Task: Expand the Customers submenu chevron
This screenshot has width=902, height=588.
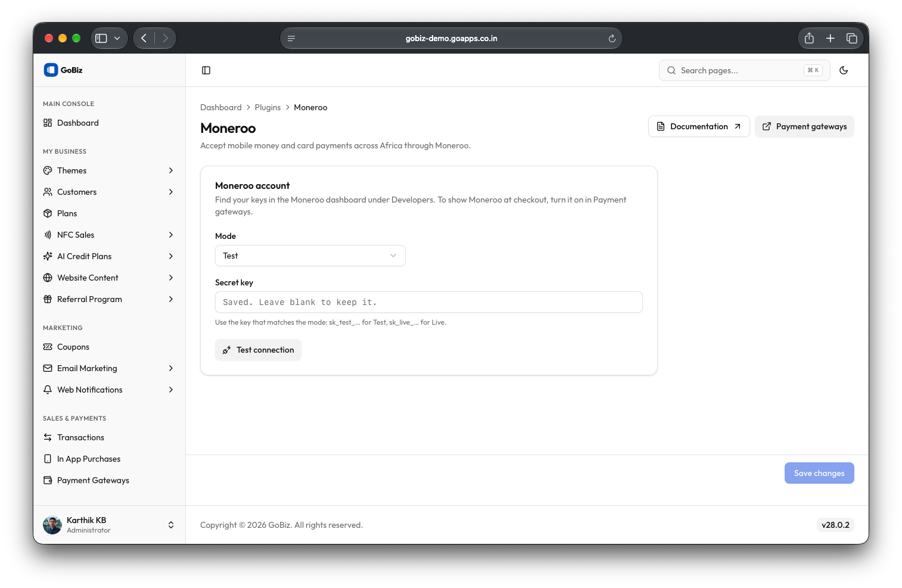Action: 171,192
